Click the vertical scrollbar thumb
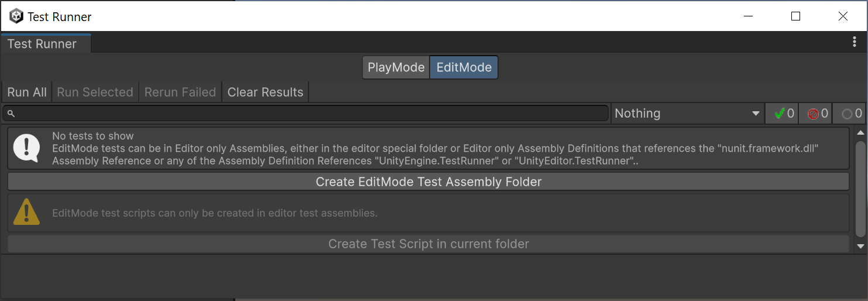Image resolution: width=868 pixels, height=301 pixels. (x=860, y=189)
